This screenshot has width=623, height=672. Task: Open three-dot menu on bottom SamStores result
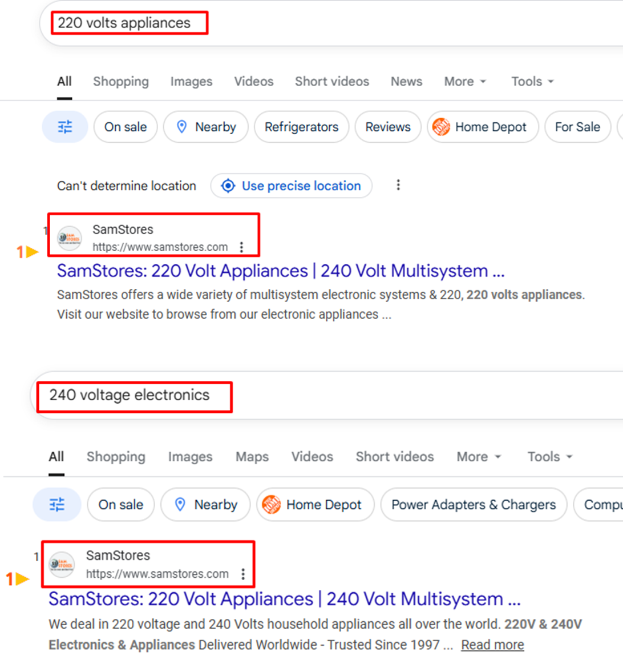click(x=243, y=574)
